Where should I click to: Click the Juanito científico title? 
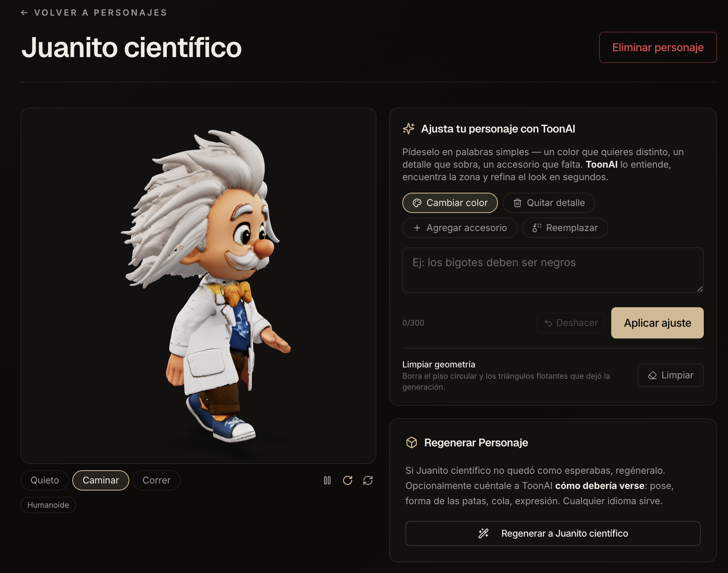click(132, 47)
